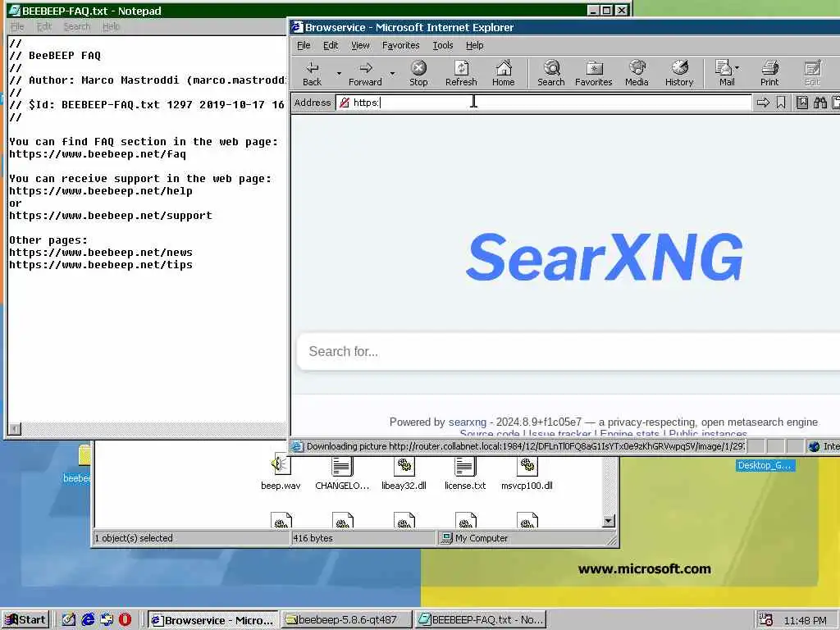The width and height of the screenshot is (840, 630).
Task: Open the Help menu in Notepad
Action: pos(111,26)
